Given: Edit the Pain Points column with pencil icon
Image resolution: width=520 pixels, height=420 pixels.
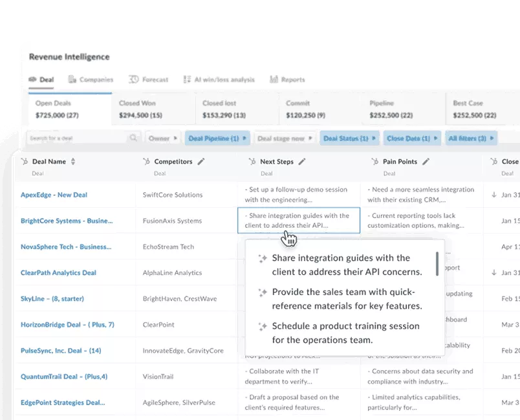Looking at the screenshot, I should pyautogui.click(x=426, y=162).
